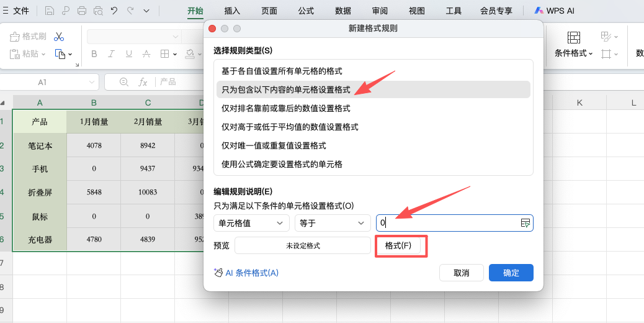Click the strikethrough text icon

[x=146, y=54]
